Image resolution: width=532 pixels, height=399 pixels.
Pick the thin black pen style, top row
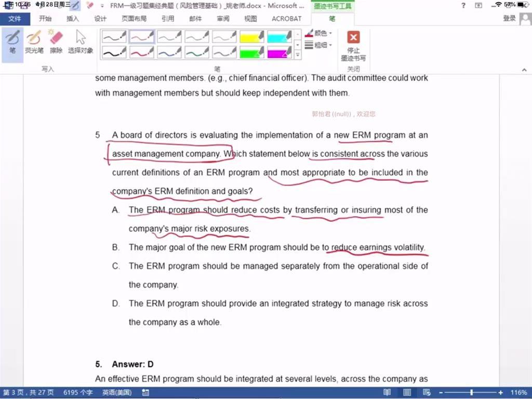[x=114, y=36]
